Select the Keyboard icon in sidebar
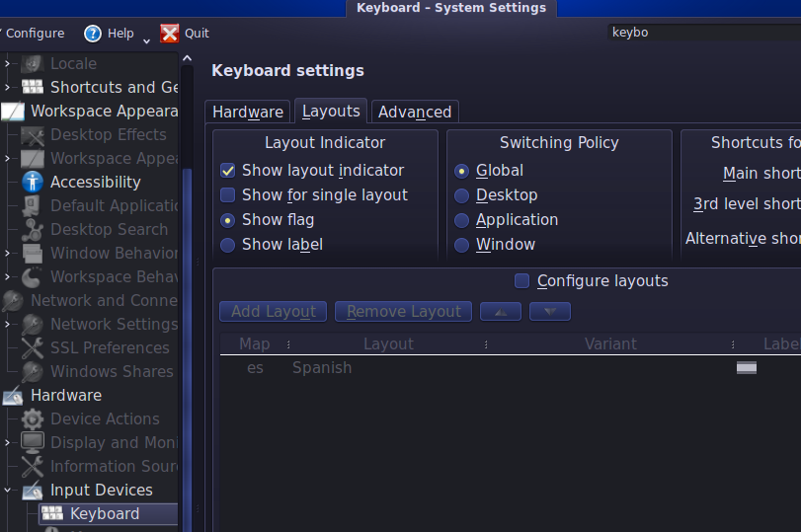Screen dimensions: 801x532 52,513
